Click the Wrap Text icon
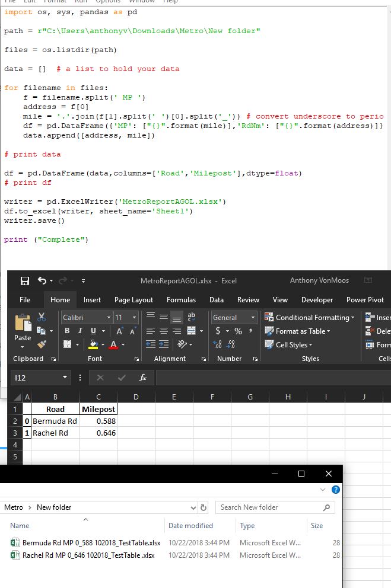 [192, 317]
